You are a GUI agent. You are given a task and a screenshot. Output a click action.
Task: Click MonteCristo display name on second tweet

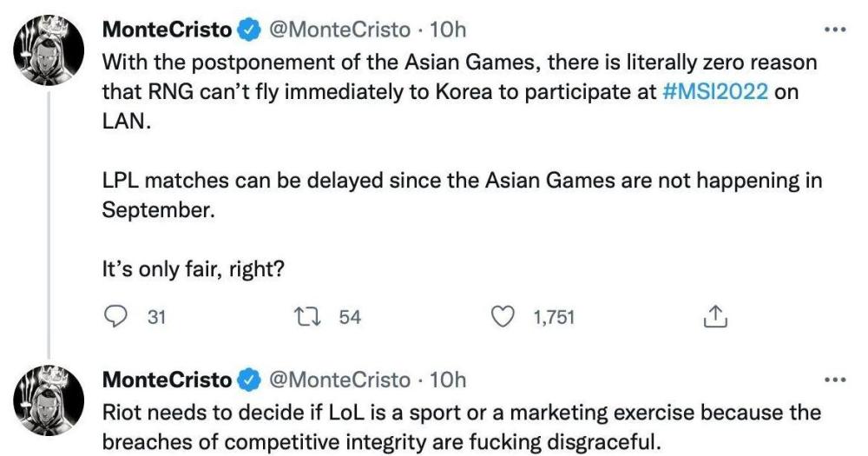point(168,380)
